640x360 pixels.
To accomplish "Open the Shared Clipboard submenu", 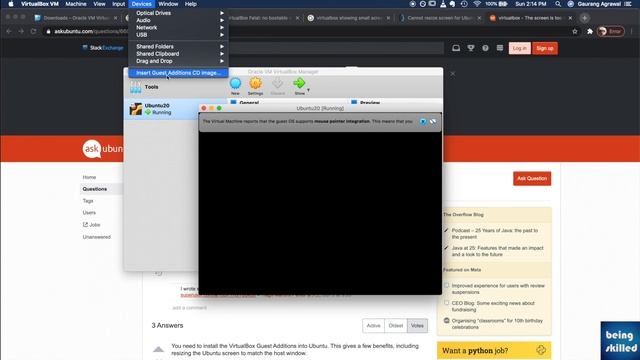I will tap(178, 54).
